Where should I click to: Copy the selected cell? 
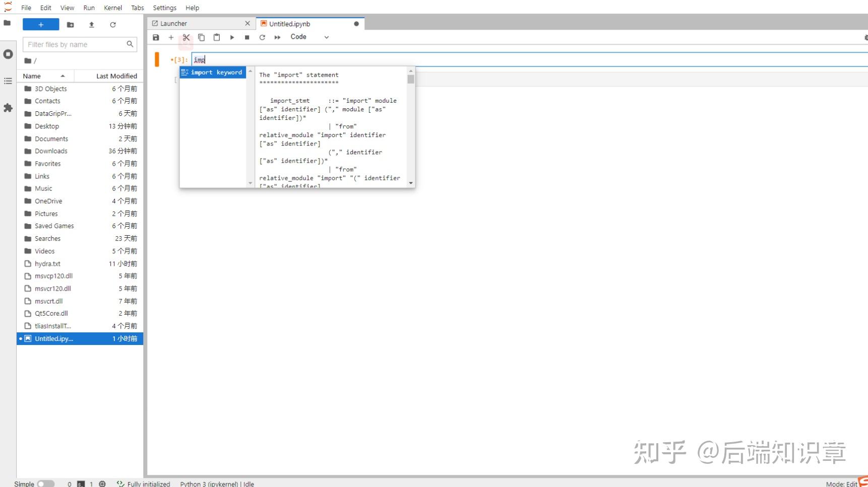pyautogui.click(x=201, y=37)
